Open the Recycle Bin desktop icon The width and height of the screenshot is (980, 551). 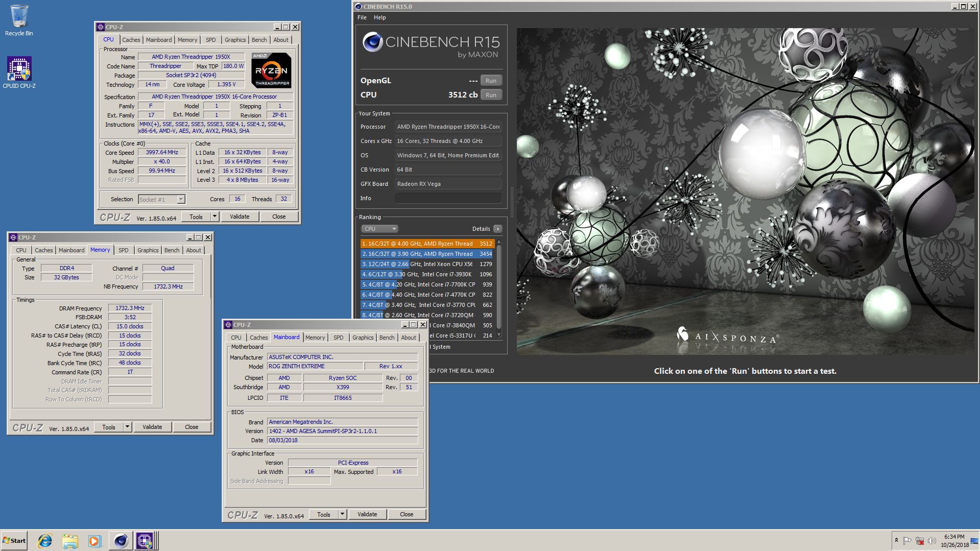(19, 20)
